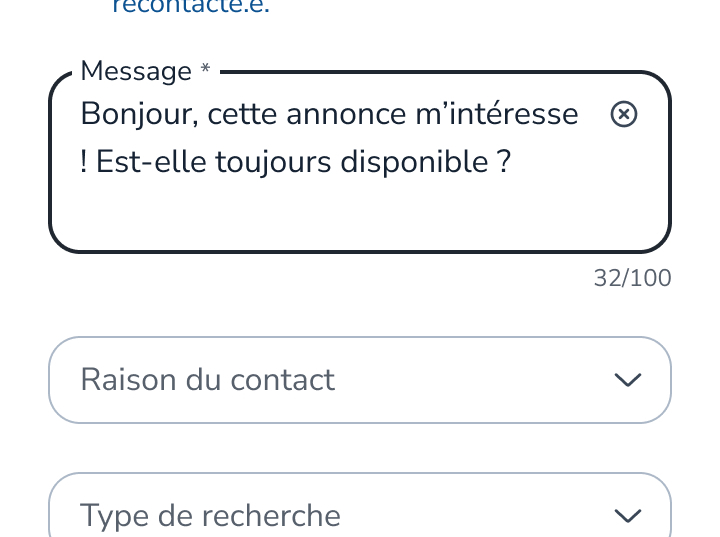720x537 pixels.
Task: Click the "Raison du contact" placeholder text
Action: pos(208,380)
